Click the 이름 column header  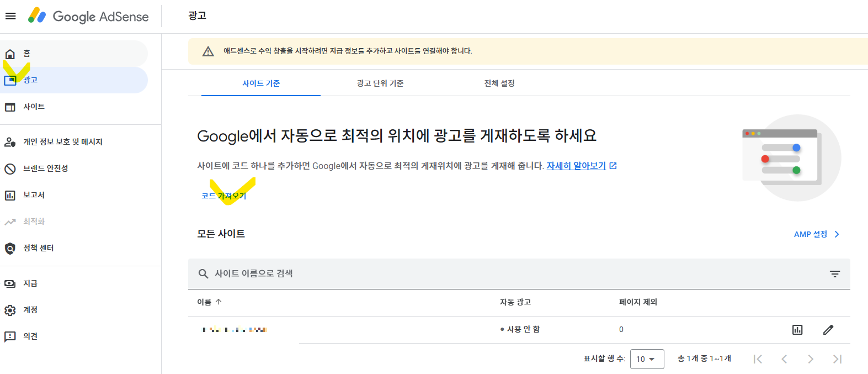204,302
